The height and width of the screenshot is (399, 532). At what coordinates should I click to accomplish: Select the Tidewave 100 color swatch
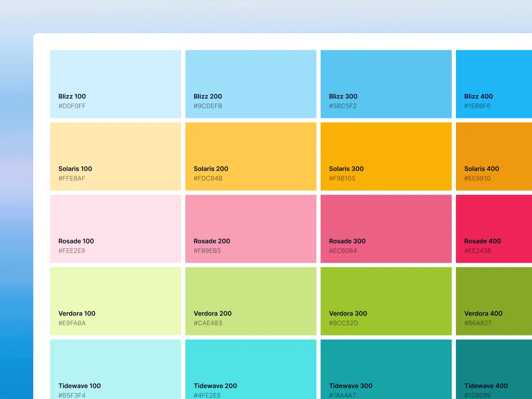point(116,369)
